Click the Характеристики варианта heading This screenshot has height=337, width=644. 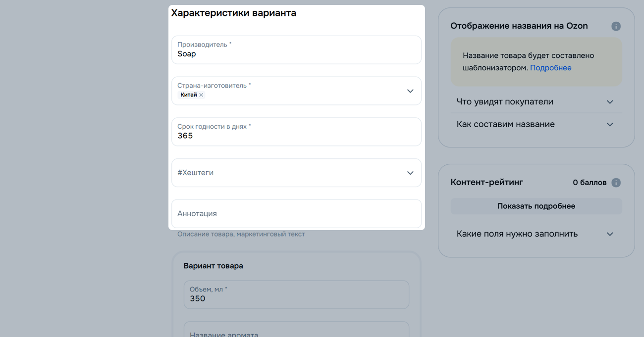coord(233,13)
